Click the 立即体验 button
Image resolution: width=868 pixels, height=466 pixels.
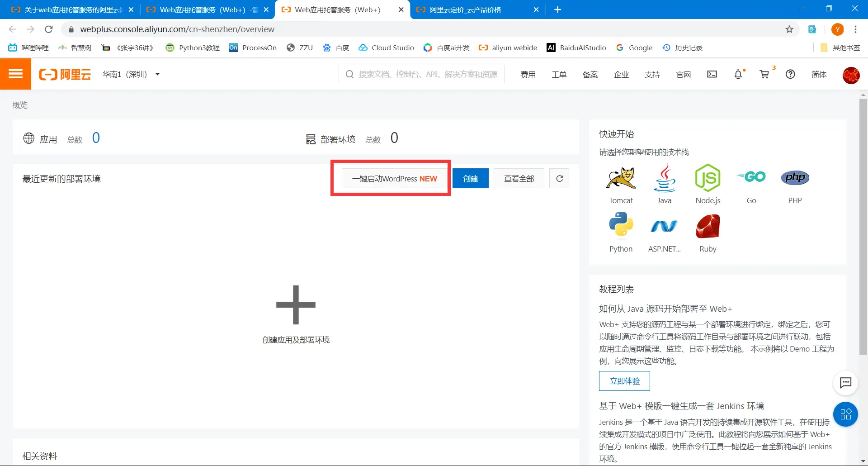click(624, 381)
